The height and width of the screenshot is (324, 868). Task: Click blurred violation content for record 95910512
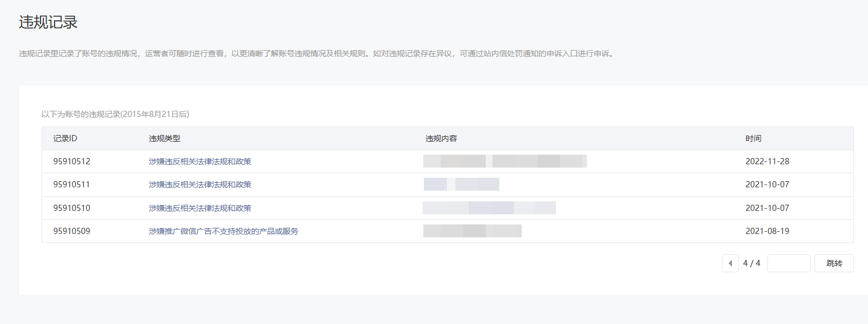(505, 161)
